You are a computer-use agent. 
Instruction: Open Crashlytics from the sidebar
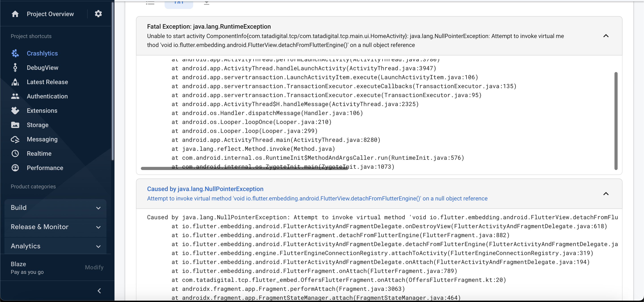pos(42,53)
